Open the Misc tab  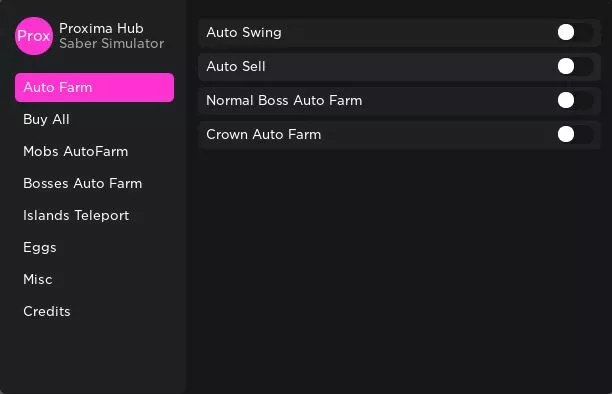(38, 280)
